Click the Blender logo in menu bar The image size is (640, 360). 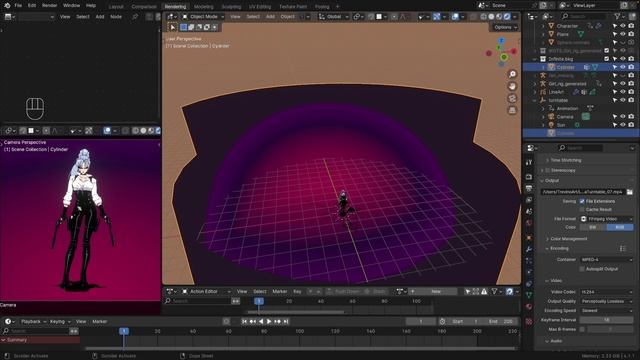click(x=7, y=5)
